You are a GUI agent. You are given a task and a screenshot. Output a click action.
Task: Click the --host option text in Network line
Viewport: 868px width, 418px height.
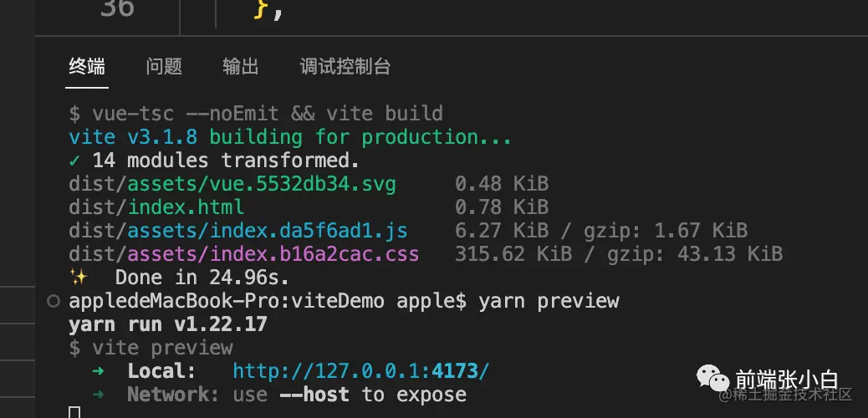click(314, 395)
